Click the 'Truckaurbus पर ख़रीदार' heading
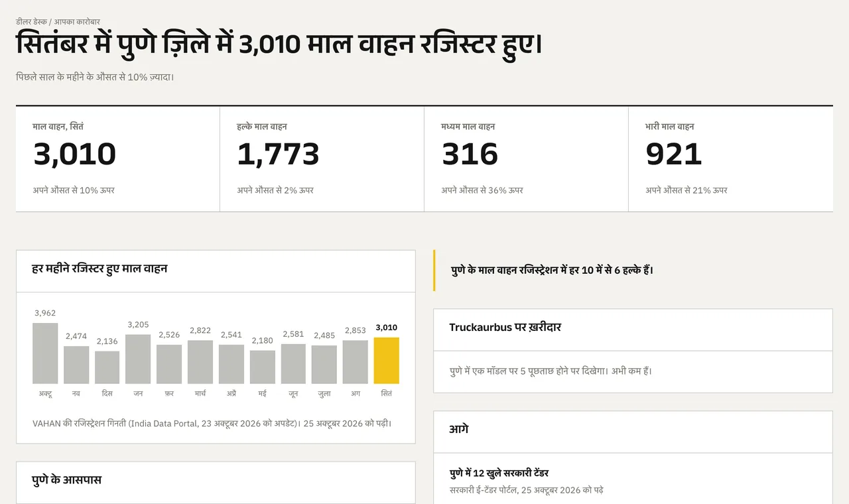Screen dimensions: 849x504 (x=505, y=327)
